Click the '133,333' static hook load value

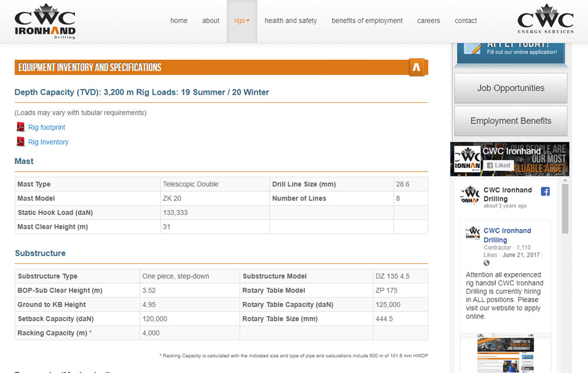click(175, 213)
